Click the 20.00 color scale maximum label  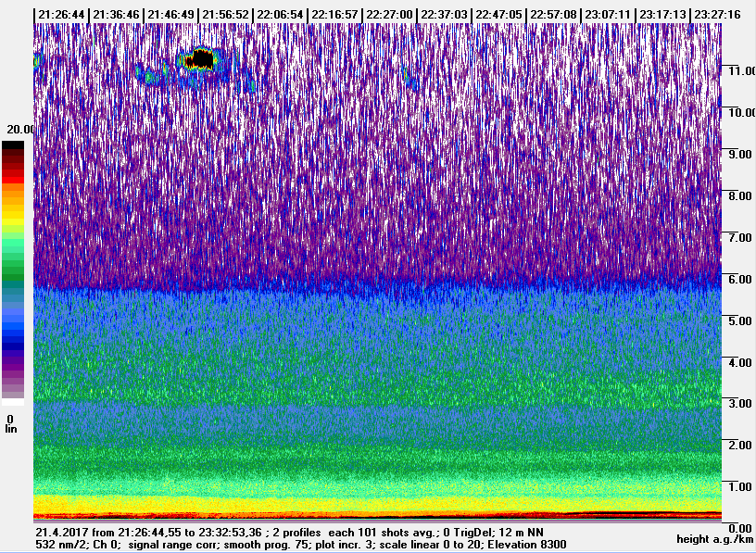(x=20, y=129)
